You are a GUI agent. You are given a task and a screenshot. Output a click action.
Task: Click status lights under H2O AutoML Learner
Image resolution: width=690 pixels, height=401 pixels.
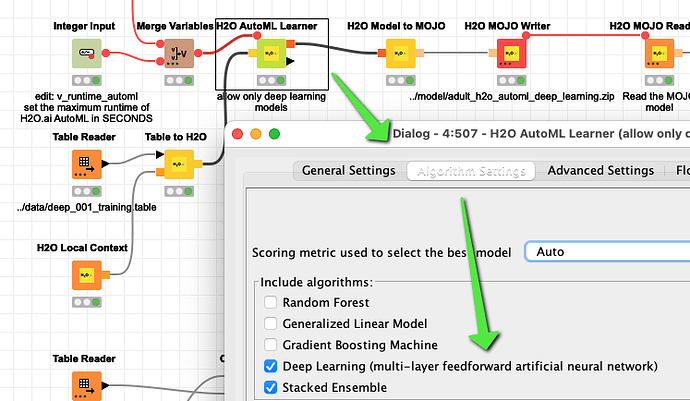coord(271,81)
